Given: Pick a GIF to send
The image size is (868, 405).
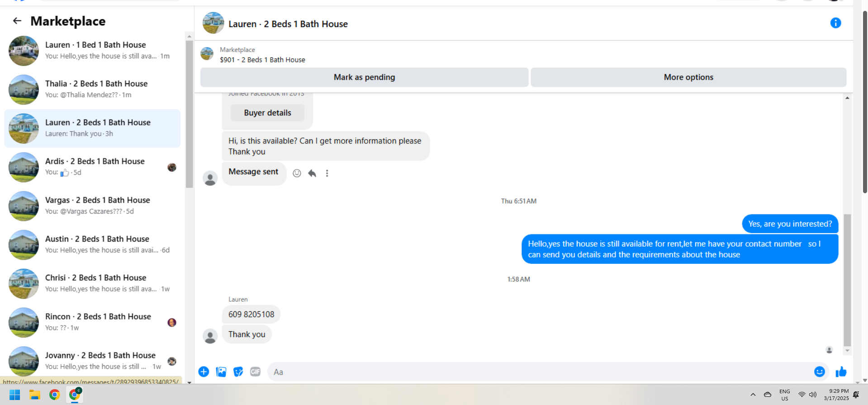Looking at the screenshot, I should tap(256, 372).
